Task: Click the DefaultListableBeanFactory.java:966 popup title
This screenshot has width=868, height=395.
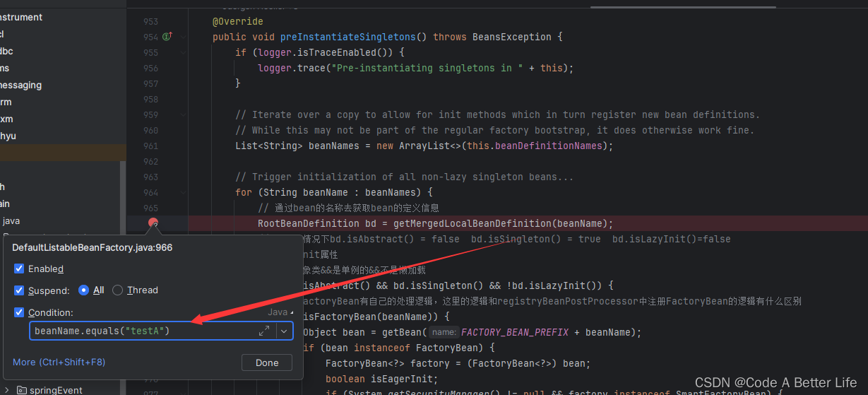Action: (93, 247)
